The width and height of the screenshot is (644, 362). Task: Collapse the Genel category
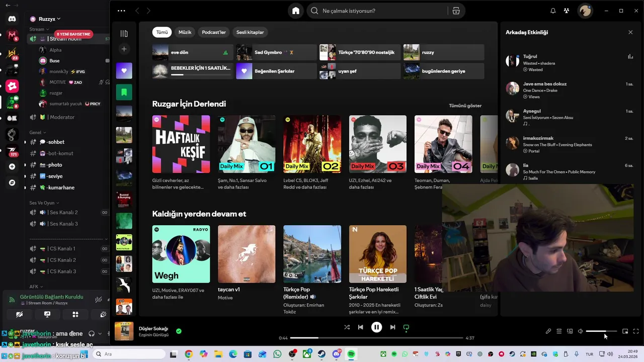38,132
